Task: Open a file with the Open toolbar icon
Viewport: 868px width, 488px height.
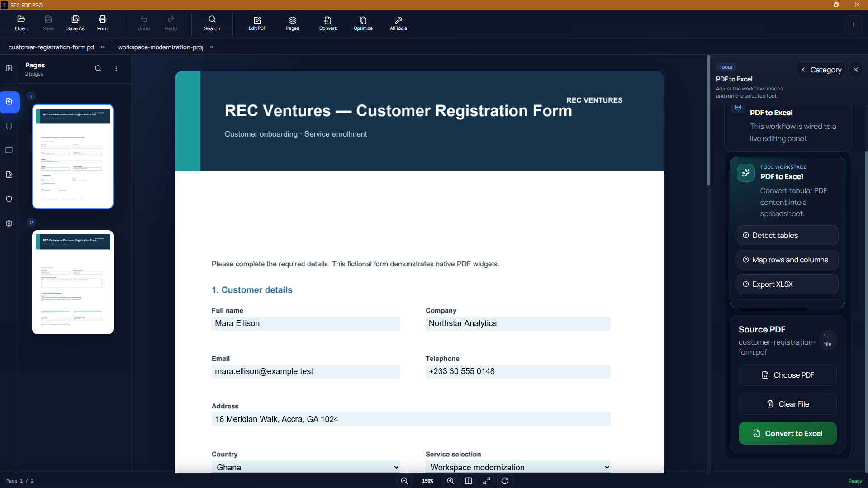Action: (x=21, y=23)
